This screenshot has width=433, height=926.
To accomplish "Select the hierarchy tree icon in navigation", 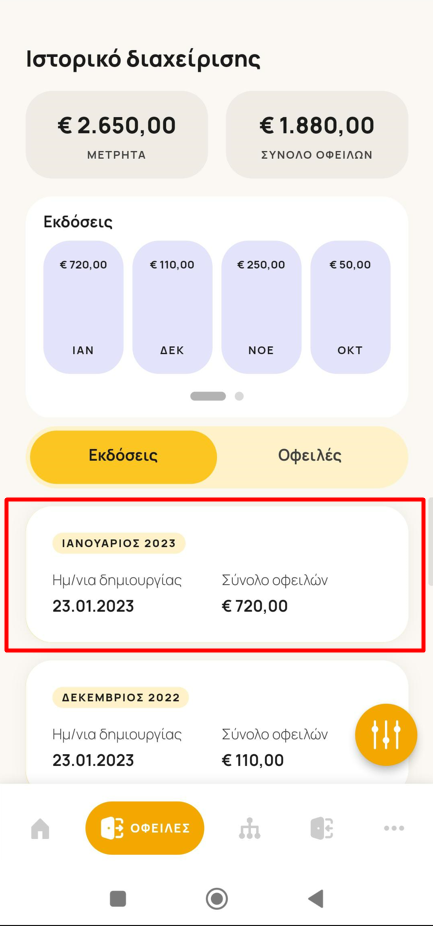I will click(x=249, y=829).
